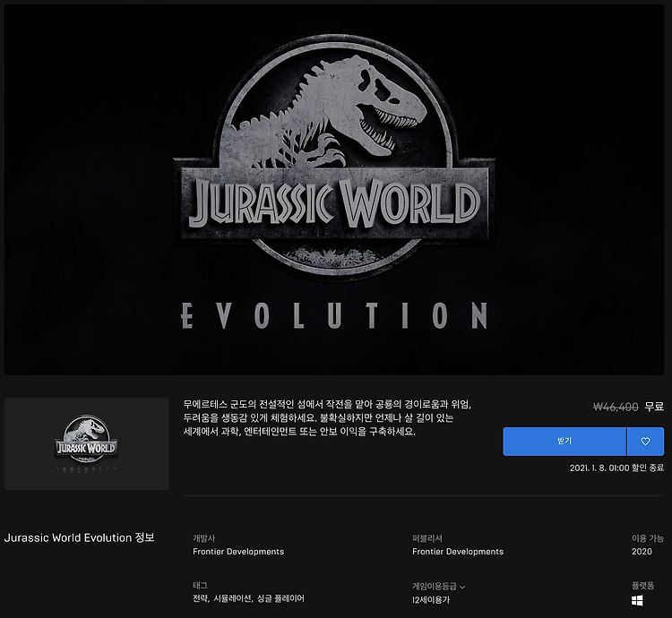
Task: Click the struck-through ₩46,400 price
Action: click(x=616, y=407)
